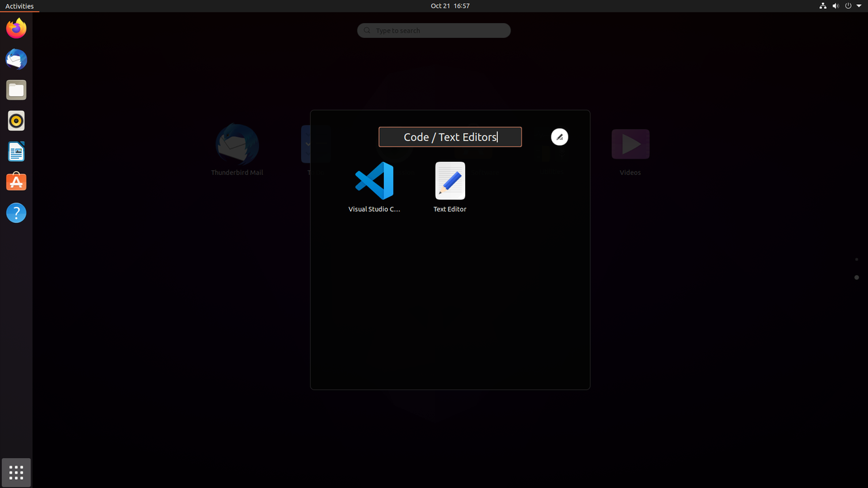Image resolution: width=868 pixels, height=488 pixels.
Task: Start Rhythmbox music player from dock
Action: 16,121
